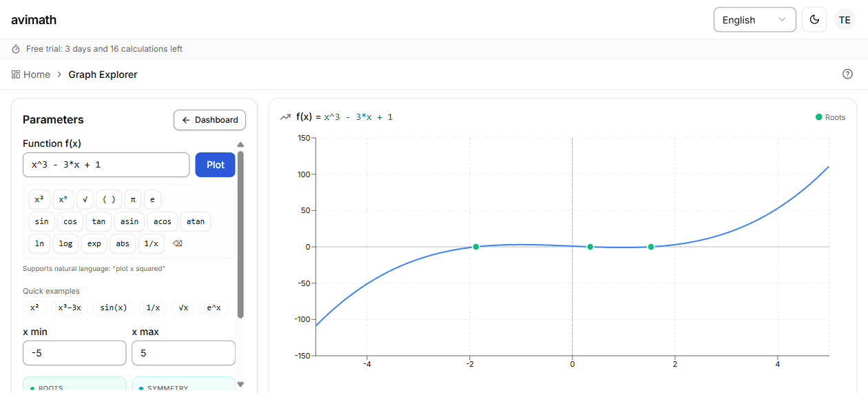
Task: Open the help question mark icon
Action: pyautogui.click(x=847, y=74)
